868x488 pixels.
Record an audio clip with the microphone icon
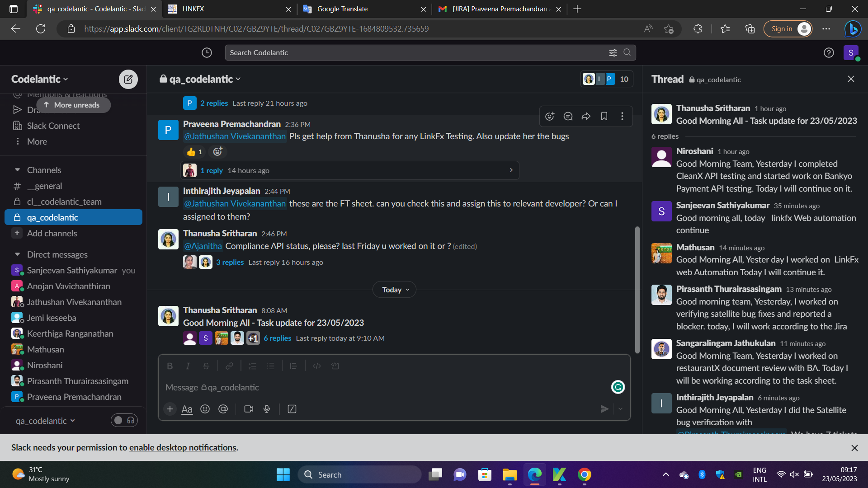(x=267, y=409)
